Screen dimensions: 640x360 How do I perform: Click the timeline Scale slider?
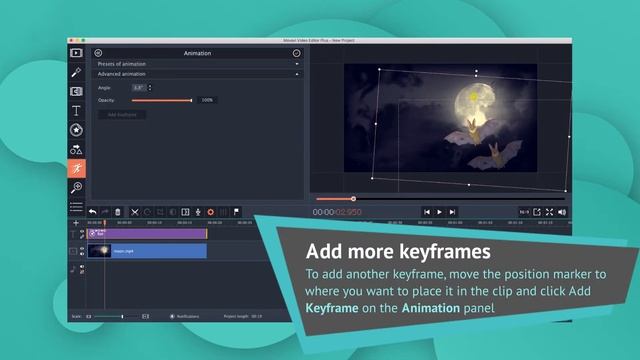coord(116,316)
